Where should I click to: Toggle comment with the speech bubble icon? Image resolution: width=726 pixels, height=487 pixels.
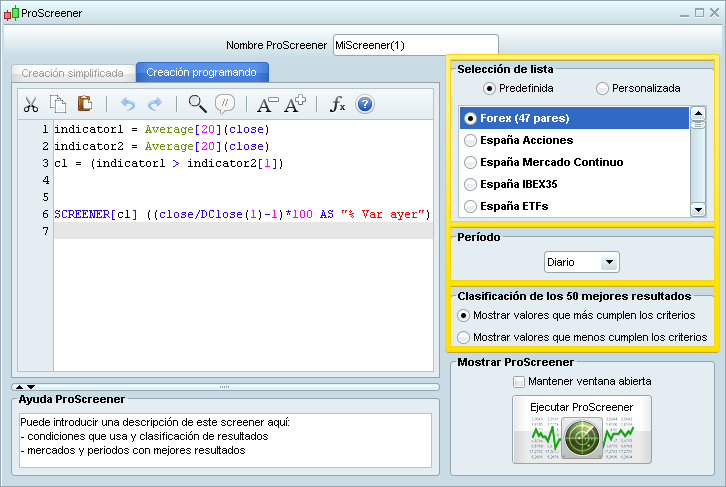[x=225, y=104]
